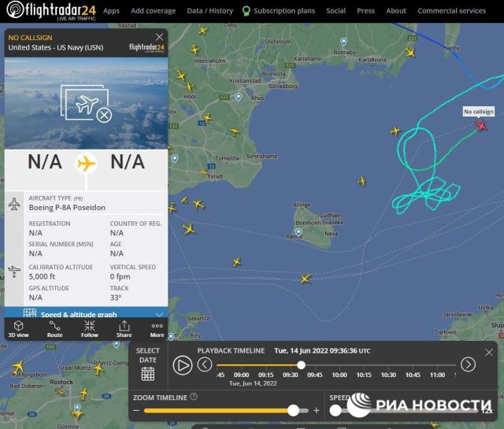
Task: Start playback with the play button
Action: 183,365
